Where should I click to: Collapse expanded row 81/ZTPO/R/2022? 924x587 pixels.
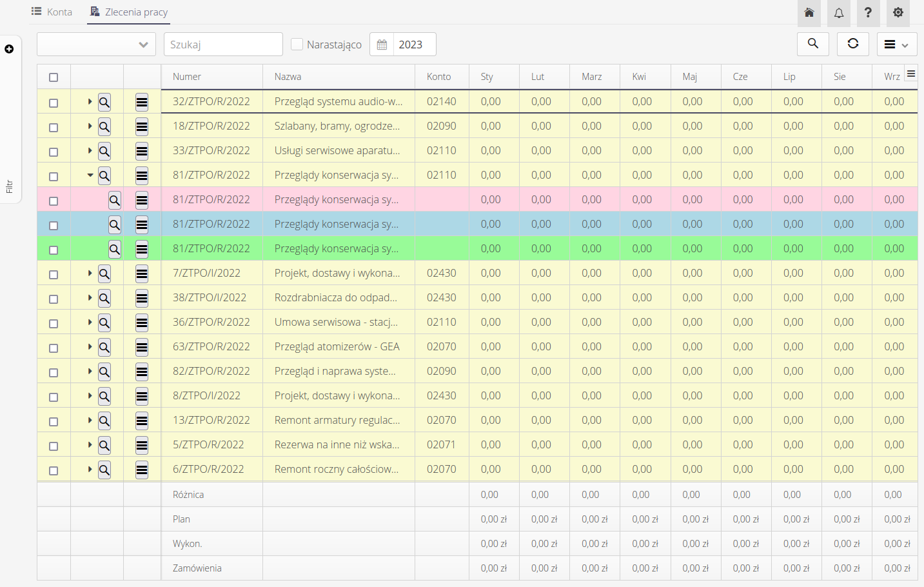click(x=90, y=175)
